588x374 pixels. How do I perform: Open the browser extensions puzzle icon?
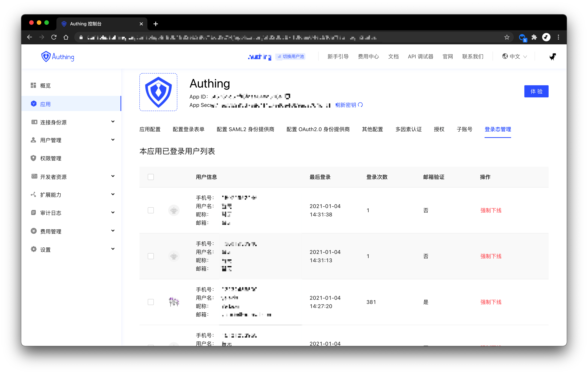(534, 37)
